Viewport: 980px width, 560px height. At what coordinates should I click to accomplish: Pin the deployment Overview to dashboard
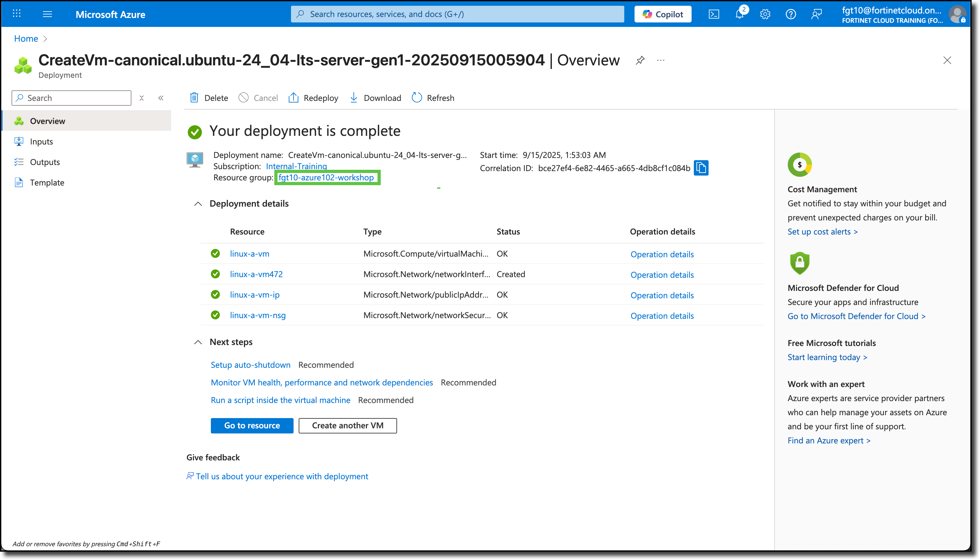(640, 60)
